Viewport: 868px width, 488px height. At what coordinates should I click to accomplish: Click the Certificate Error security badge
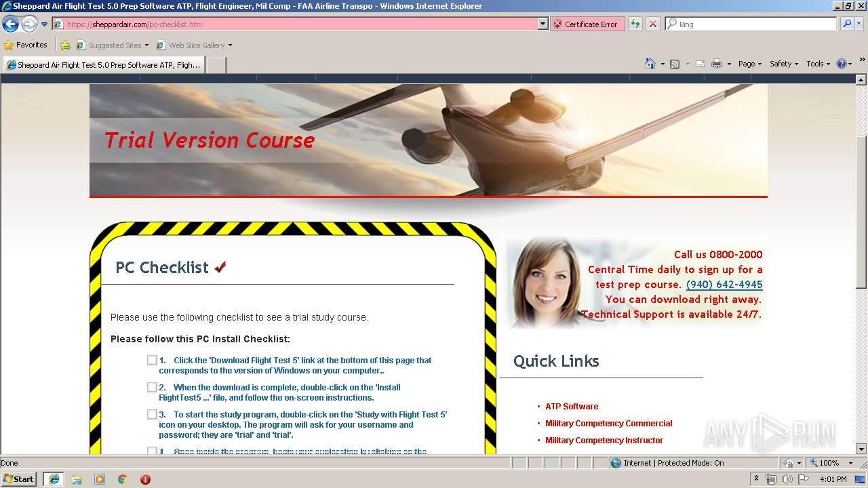(587, 24)
